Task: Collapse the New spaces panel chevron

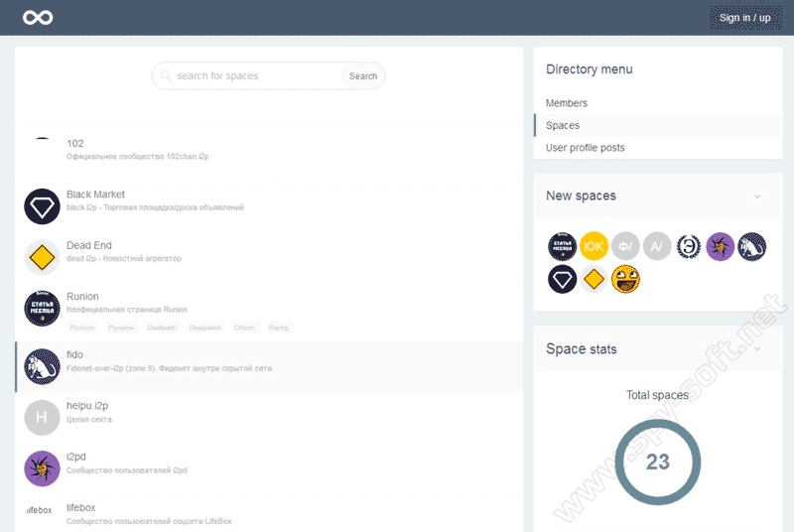Action: pyautogui.click(x=757, y=197)
